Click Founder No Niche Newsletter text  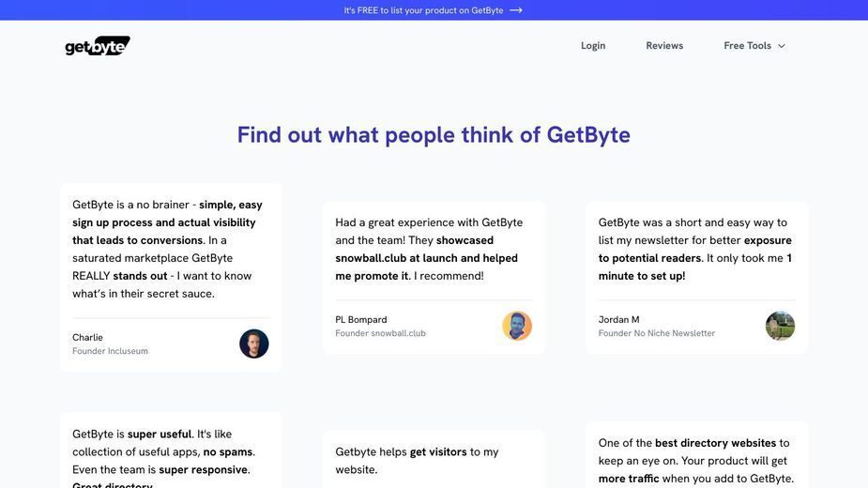(x=657, y=333)
